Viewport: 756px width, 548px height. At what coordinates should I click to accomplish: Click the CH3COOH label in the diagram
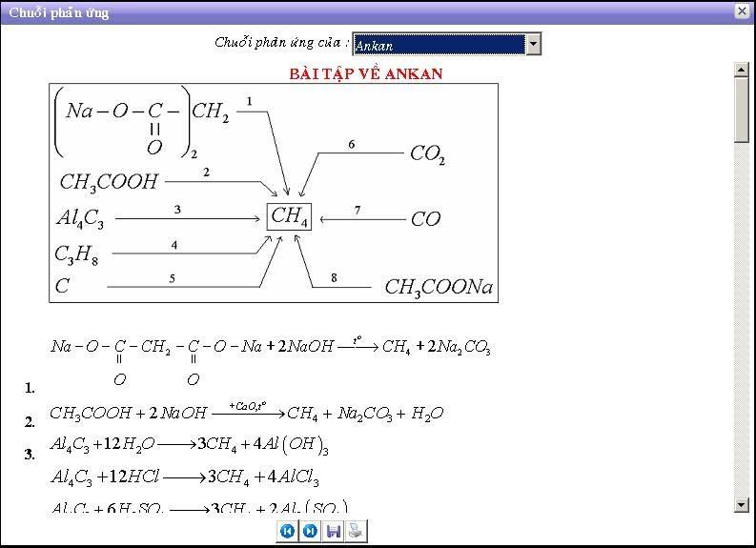tap(108, 181)
